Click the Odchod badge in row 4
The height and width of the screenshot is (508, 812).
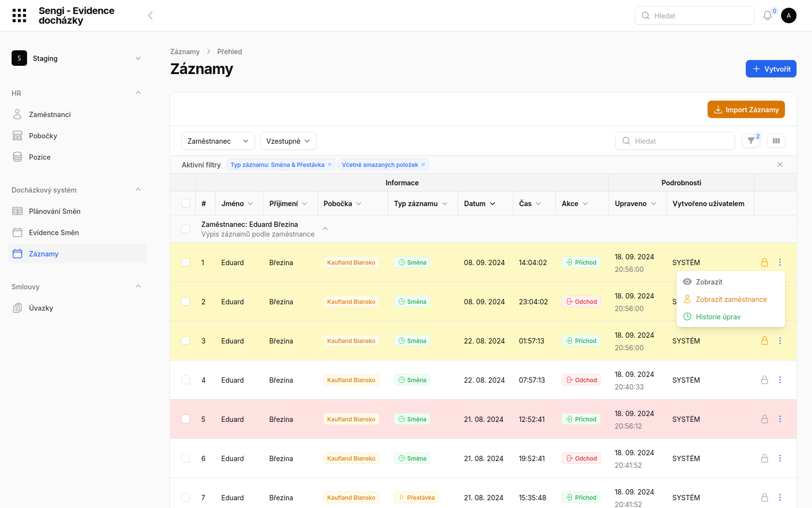pos(581,380)
